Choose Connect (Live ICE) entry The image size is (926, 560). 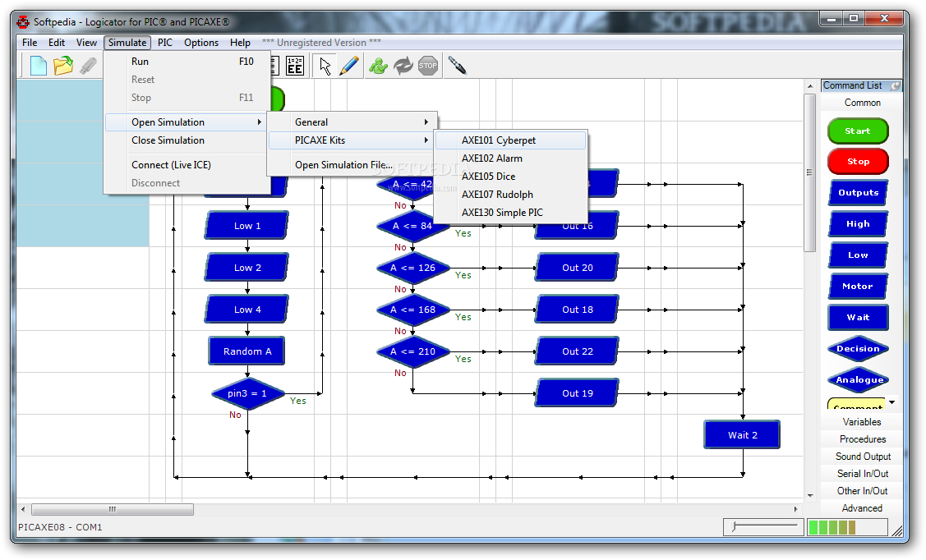[x=187, y=165]
